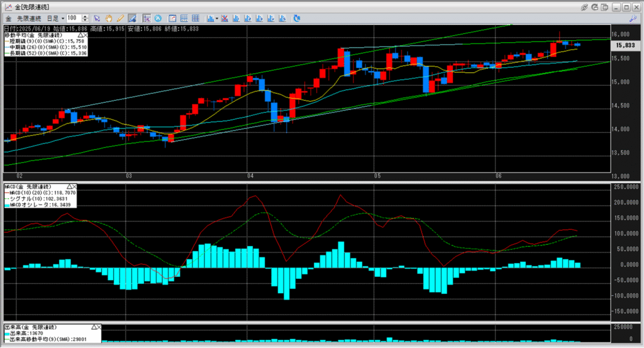Toggle the crosshair cursor icon
The width and height of the screenshot is (644, 348).
(147, 18)
